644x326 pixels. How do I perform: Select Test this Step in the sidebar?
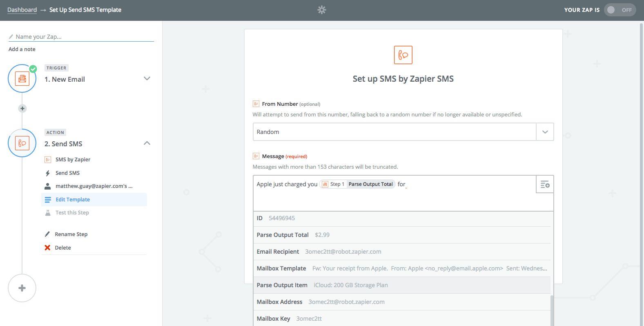click(72, 212)
